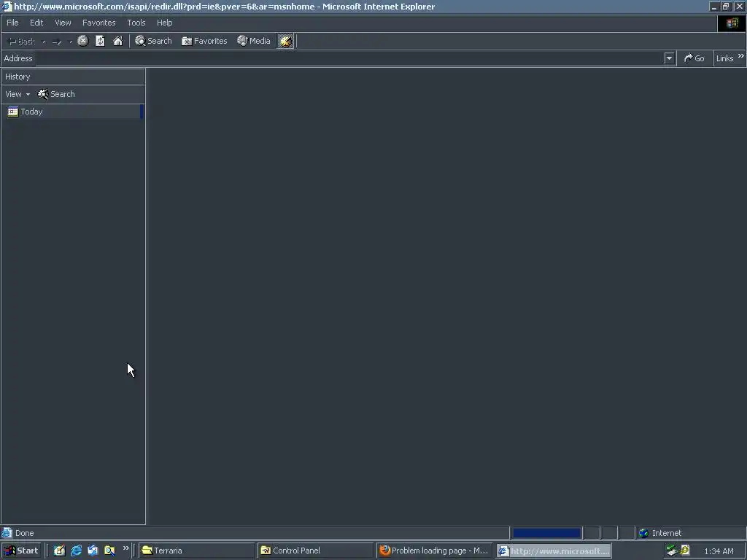Screen dimensions: 747x560
Task: Click Search in the History pane
Action: [56, 94]
